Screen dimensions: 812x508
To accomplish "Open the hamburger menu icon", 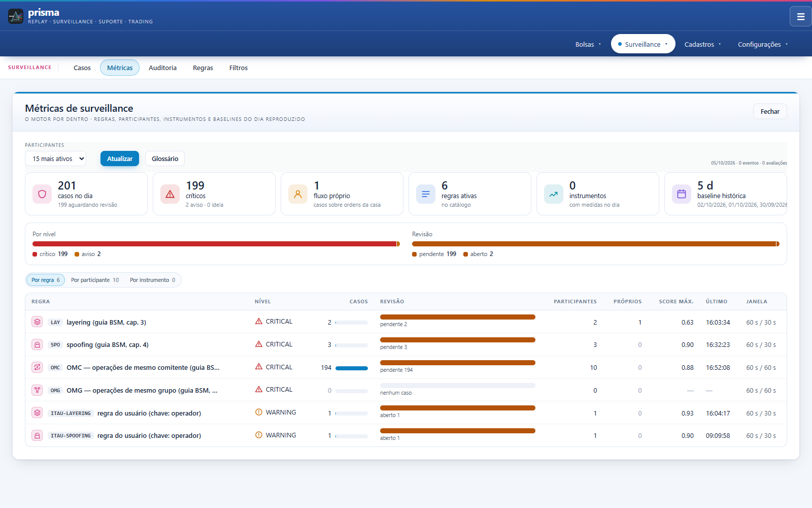I will pyautogui.click(x=801, y=16).
